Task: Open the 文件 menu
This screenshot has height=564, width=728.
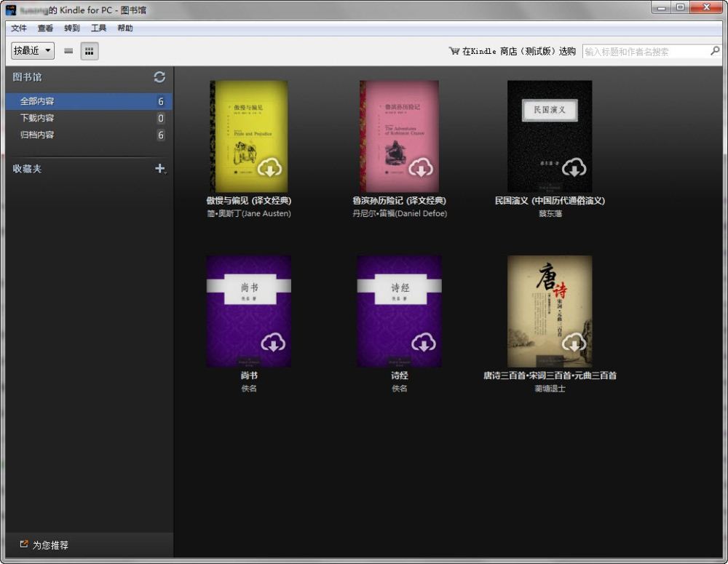Action: (19, 28)
